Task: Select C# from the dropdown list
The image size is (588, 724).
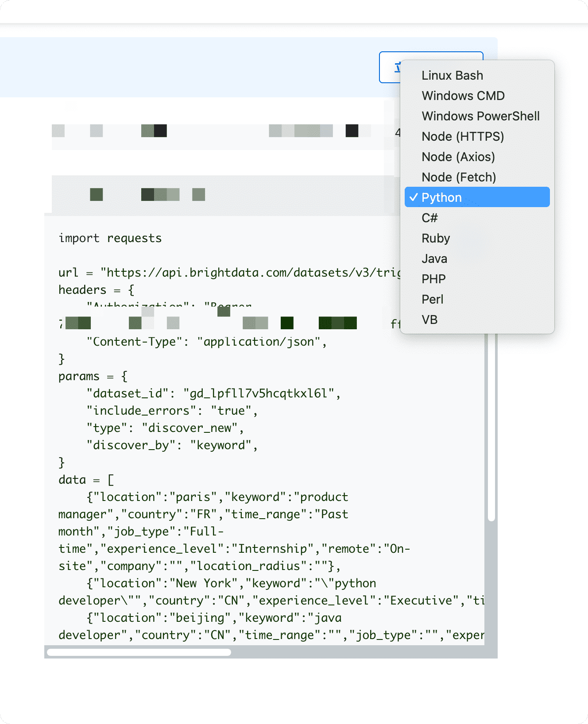Action: coord(477,218)
